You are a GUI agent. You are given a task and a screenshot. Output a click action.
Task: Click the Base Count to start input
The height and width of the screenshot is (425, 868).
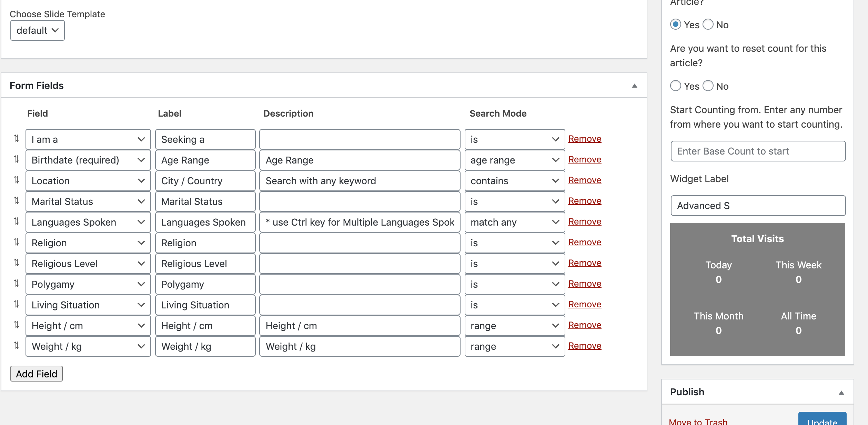tap(758, 151)
